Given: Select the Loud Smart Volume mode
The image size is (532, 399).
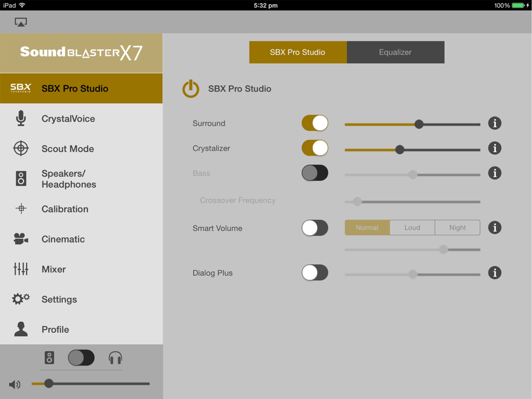Looking at the screenshot, I should 412,227.
